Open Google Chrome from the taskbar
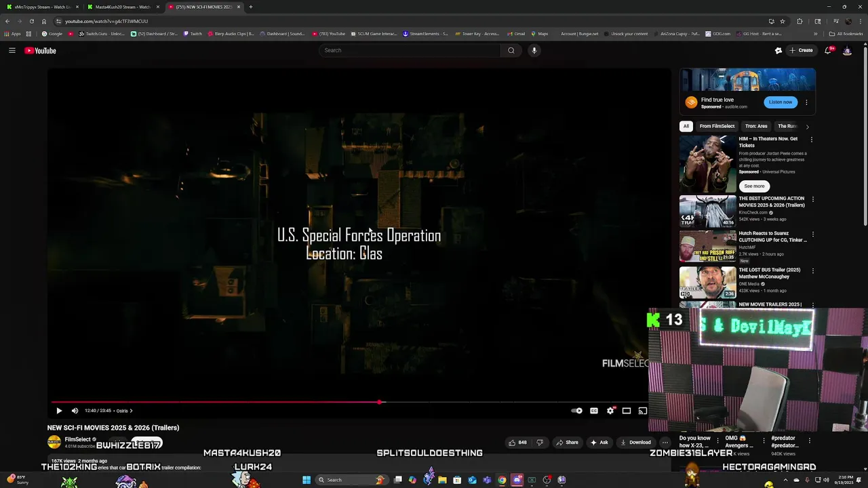Viewport: 868px width, 488px height. (x=502, y=480)
